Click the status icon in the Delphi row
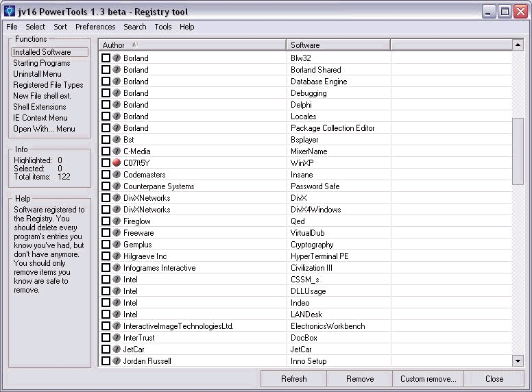This screenshot has width=532, height=392. click(x=117, y=104)
